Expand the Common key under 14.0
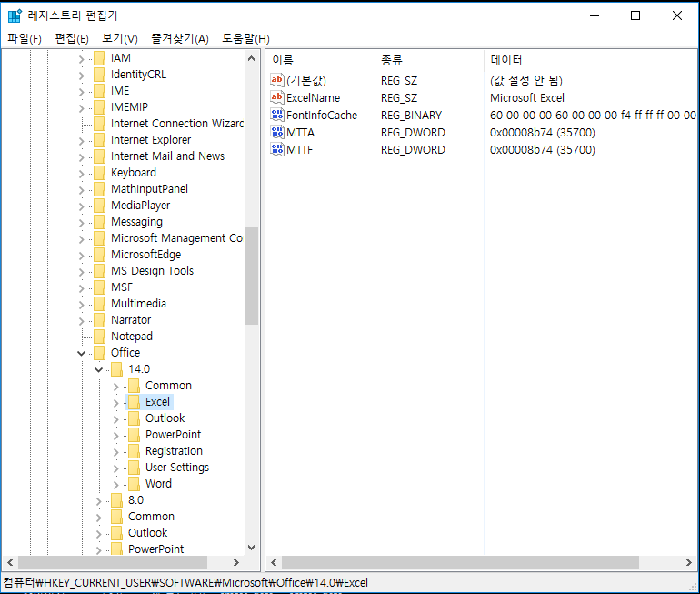Screen dimensions: 700x594 click(x=115, y=387)
